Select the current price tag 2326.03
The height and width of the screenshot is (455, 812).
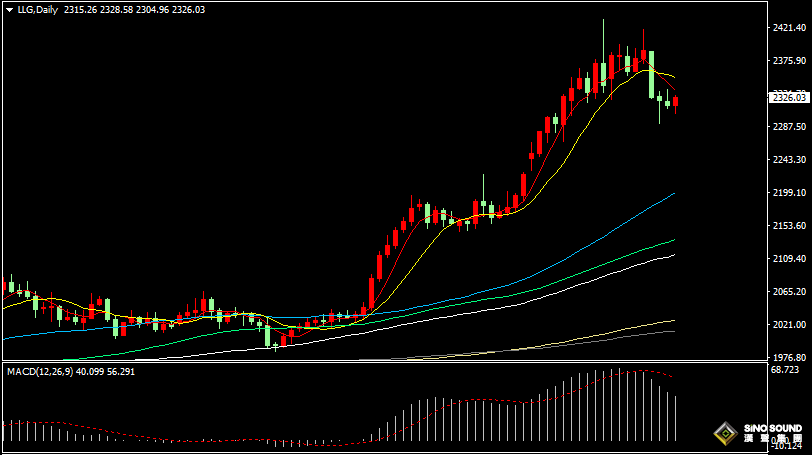pos(789,97)
